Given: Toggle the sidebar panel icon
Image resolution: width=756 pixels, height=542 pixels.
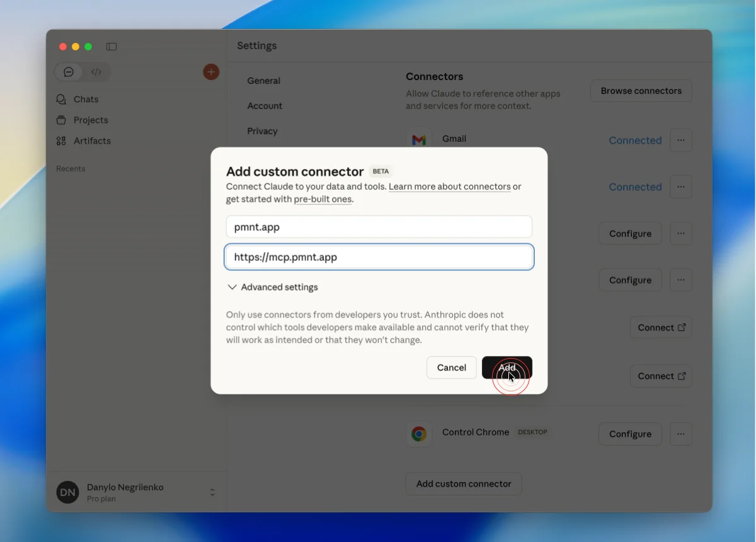Looking at the screenshot, I should [112, 47].
